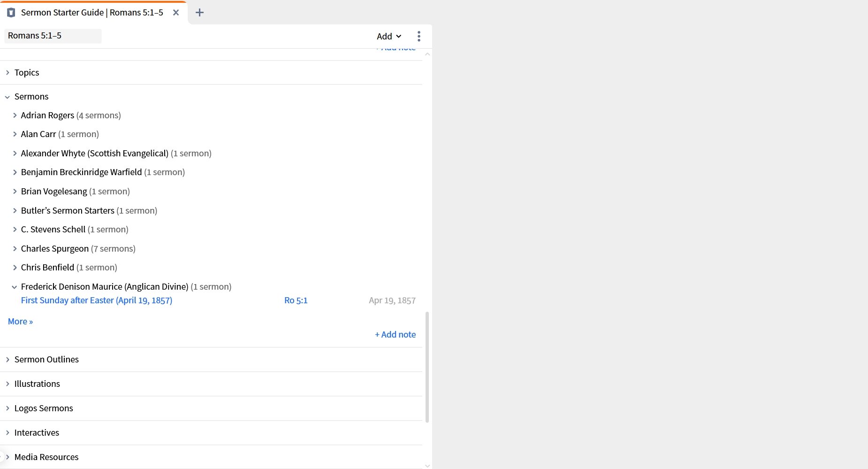Image resolution: width=868 pixels, height=469 pixels.
Task: Open First Sunday after Easter sermon
Action: [x=96, y=300]
